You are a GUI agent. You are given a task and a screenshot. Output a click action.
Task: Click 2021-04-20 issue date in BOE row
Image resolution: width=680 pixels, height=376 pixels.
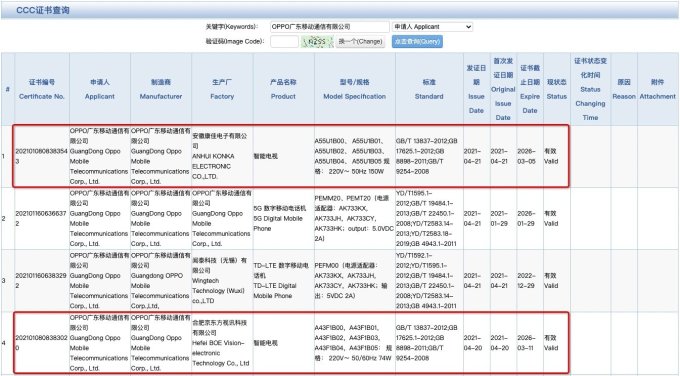(x=476, y=343)
